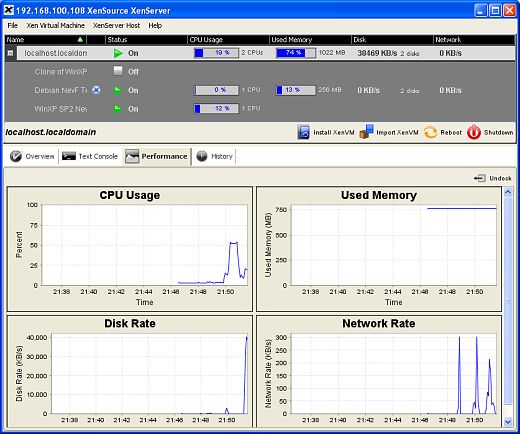Click the 256 MB label for Debian

click(330, 90)
